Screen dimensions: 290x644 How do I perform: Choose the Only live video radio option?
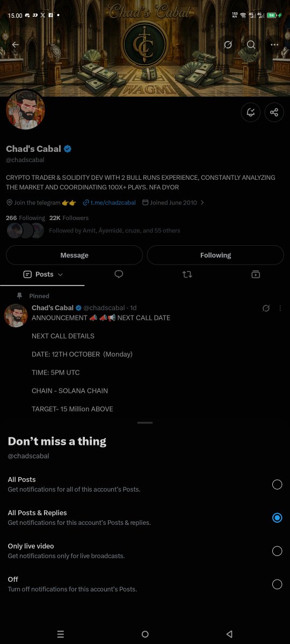click(x=277, y=551)
